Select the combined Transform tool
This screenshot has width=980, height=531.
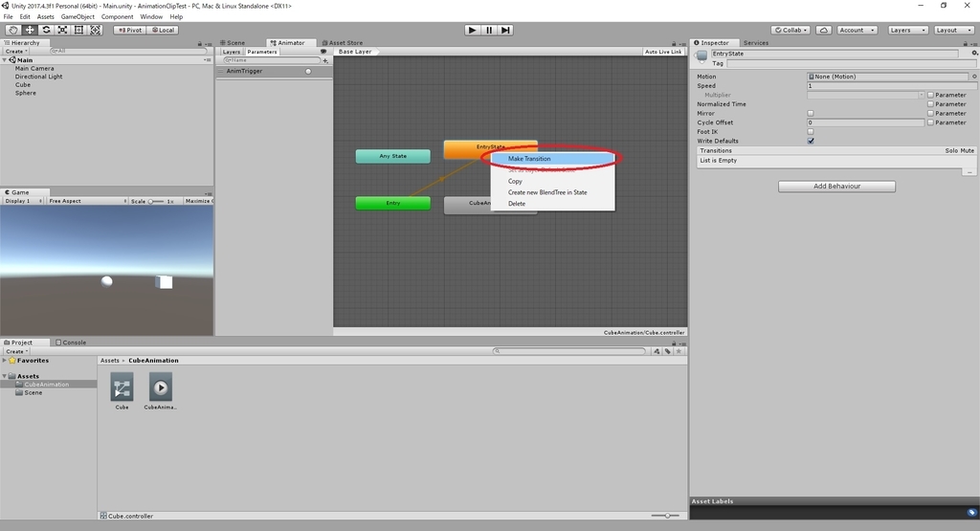click(95, 30)
